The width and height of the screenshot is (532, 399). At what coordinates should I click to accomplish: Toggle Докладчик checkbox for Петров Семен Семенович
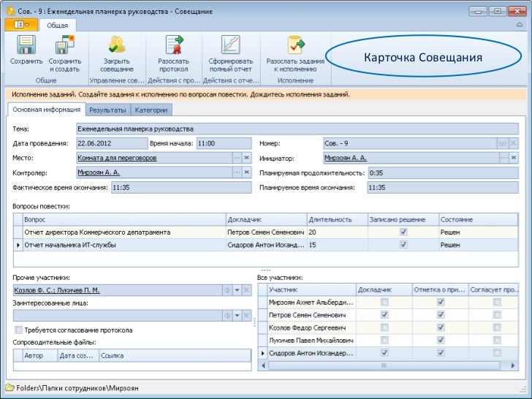(384, 314)
